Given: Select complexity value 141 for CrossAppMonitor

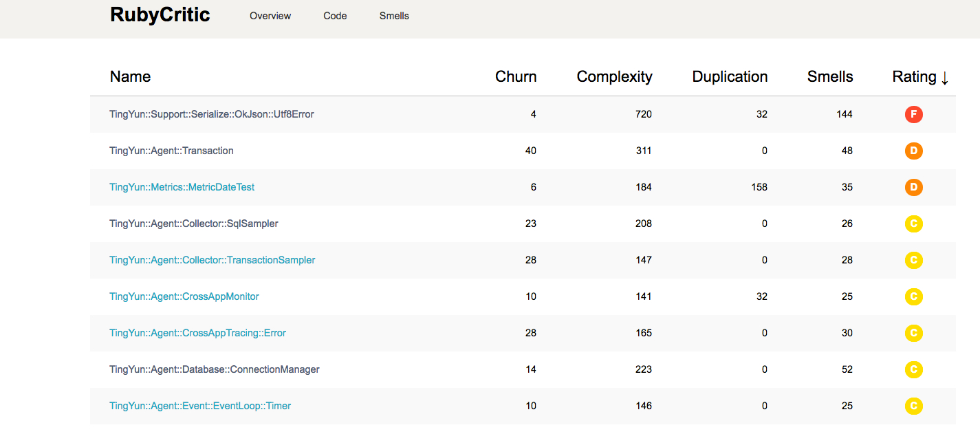Looking at the screenshot, I should (x=644, y=296).
